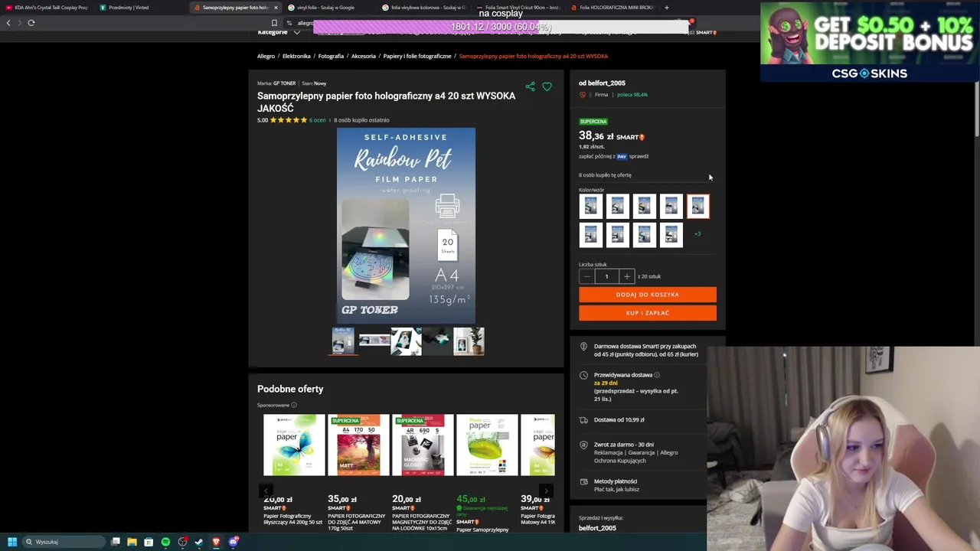980x551 pixels.
Task: Open Discord from the taskbar
Action: (x=233, y=542)
